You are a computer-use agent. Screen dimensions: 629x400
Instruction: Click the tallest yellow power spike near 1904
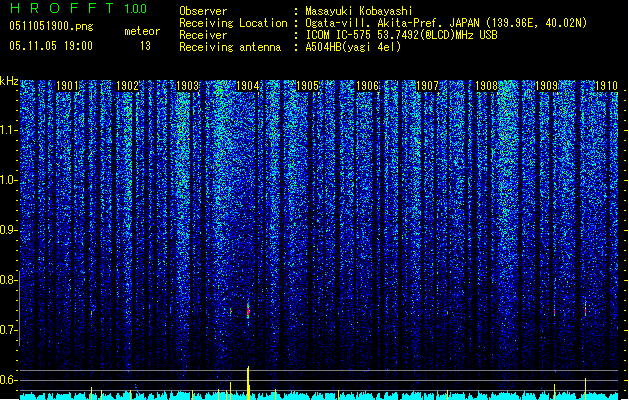pos(248,383)
